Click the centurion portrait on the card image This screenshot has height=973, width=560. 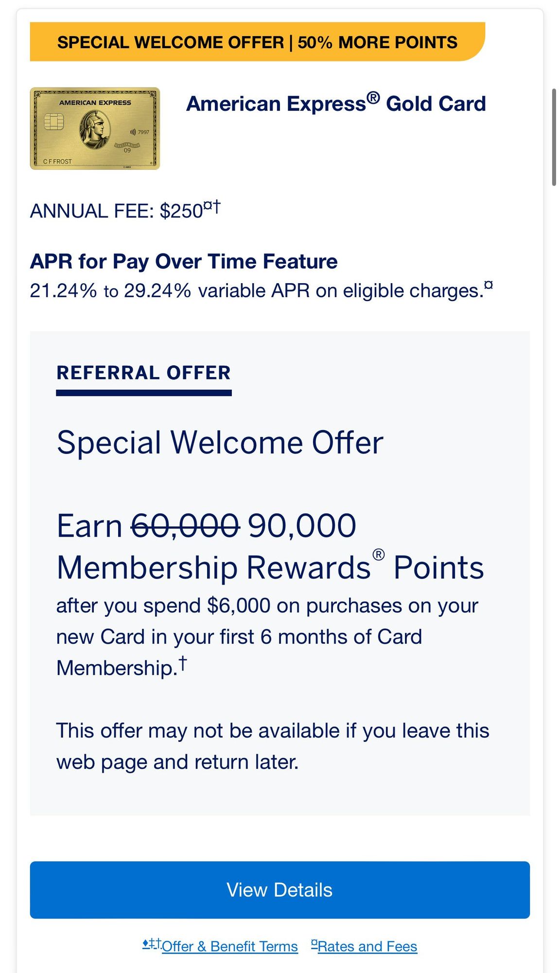(95, 129)
